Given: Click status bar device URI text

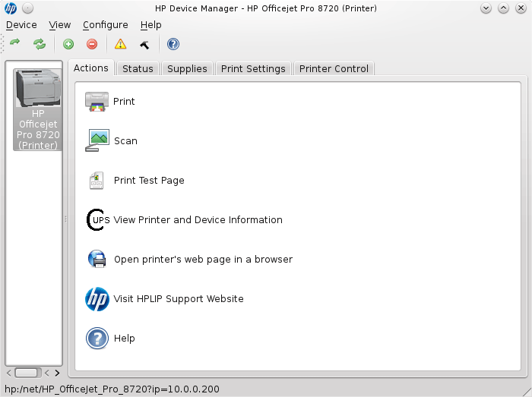Looking at the screenshot, I should point(112,389).
